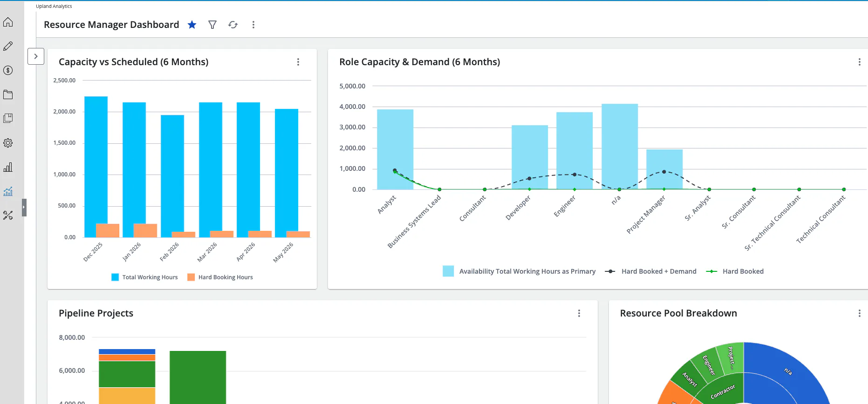Toggle Hard Booked + Demand legend series
Viewport: 868px width, 404px height.
pos(650,271)
